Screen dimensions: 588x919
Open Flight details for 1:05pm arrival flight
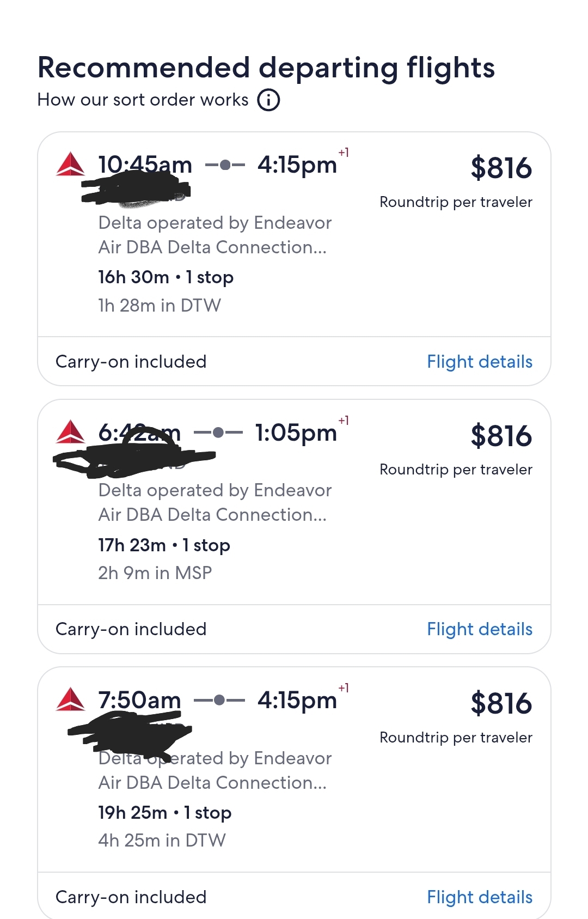coord(480,629)
